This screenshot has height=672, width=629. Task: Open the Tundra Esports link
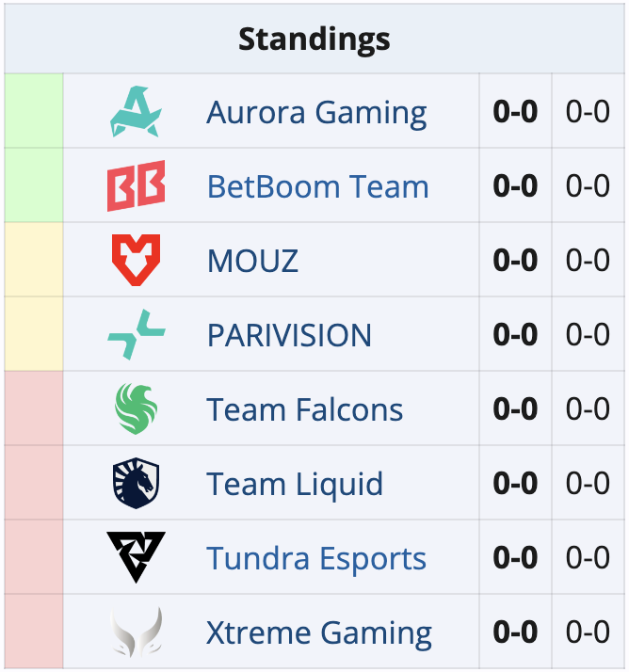point(316,559)
